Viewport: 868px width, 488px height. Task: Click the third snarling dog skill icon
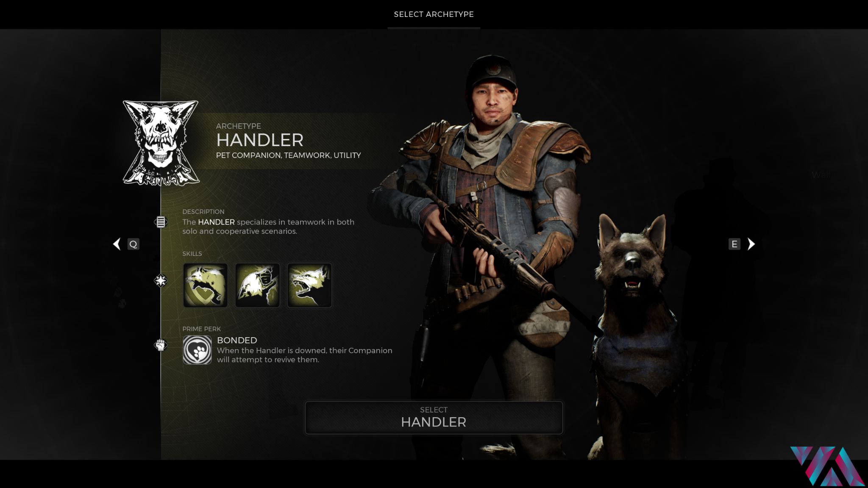click(309, 285)
